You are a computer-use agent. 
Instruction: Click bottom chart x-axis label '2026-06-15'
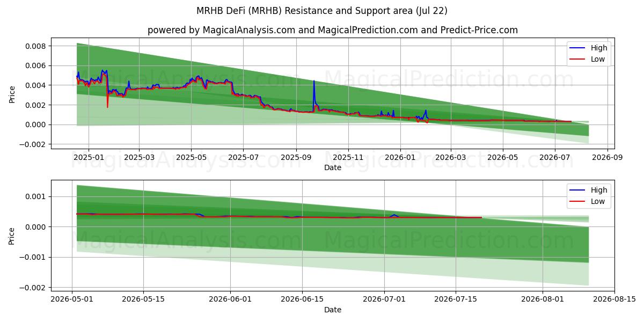pos(302,300)
